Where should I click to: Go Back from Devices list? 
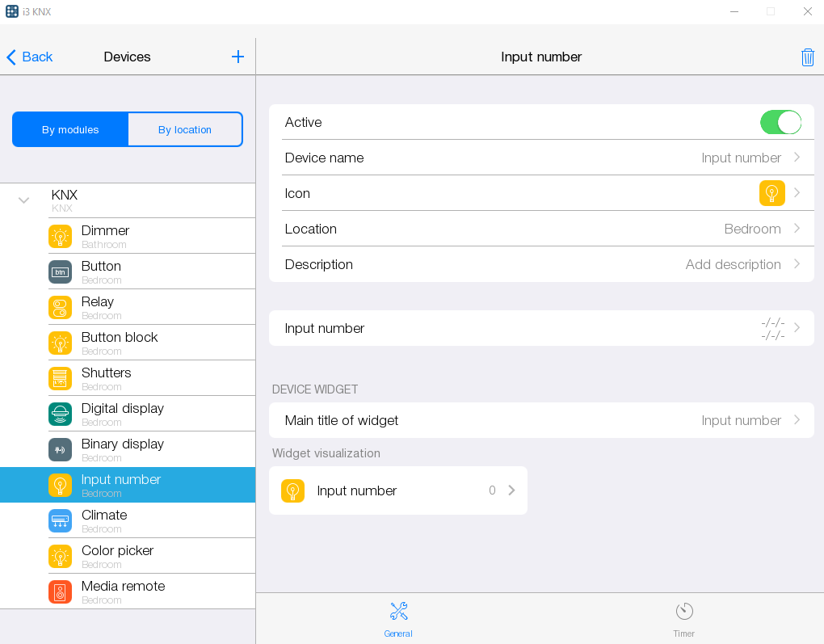pyautogui.click(x=30, y=57)
